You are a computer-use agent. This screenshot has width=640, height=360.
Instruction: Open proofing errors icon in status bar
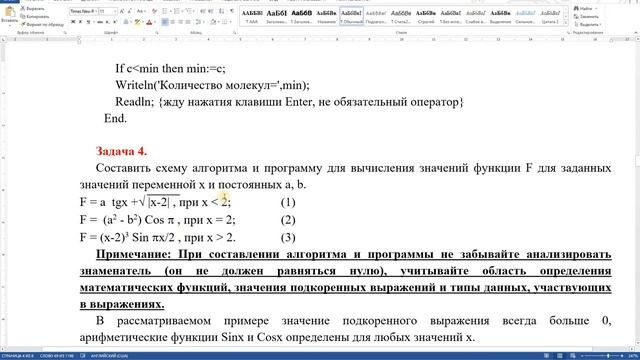point(83,356)
